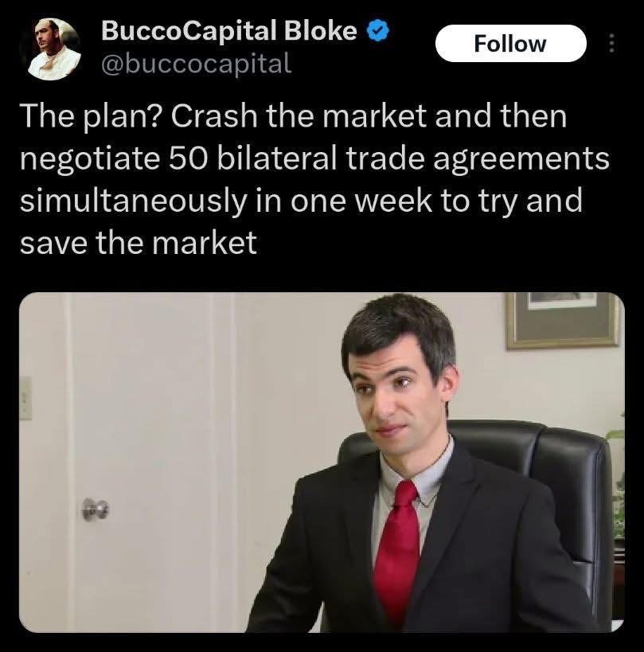Click the door knob in the attached photo
The width and height of the screenshot is (644, 652).
(x=96, y=509)
